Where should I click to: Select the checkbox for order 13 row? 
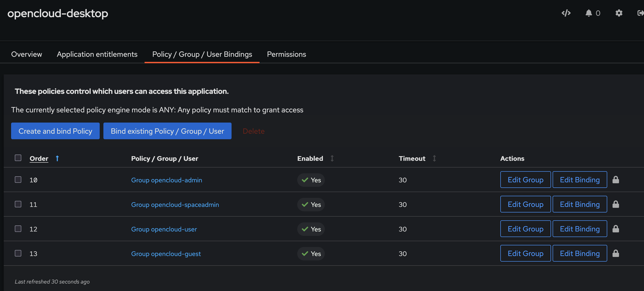[x=18, y=253]
